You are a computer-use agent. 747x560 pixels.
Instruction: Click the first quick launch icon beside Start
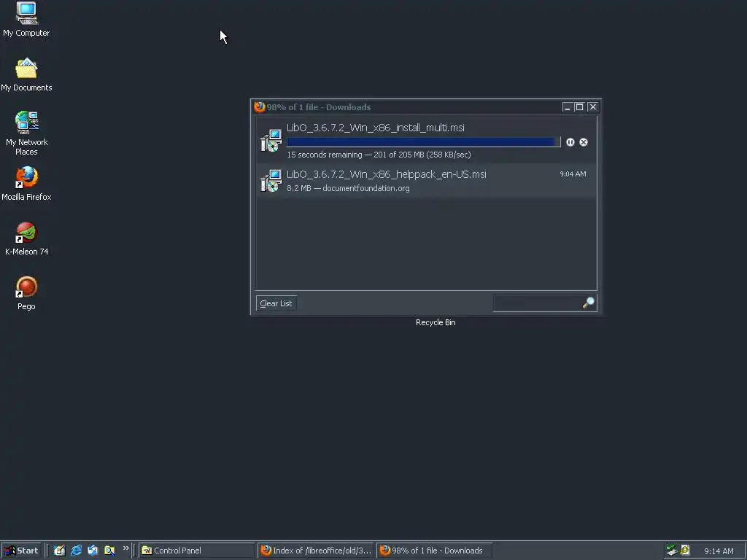[x=59, y=551]
